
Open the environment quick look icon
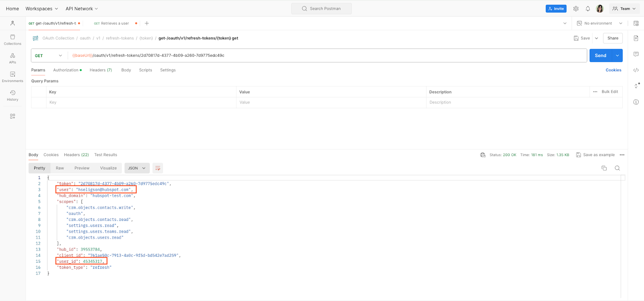tap(636, 23)
